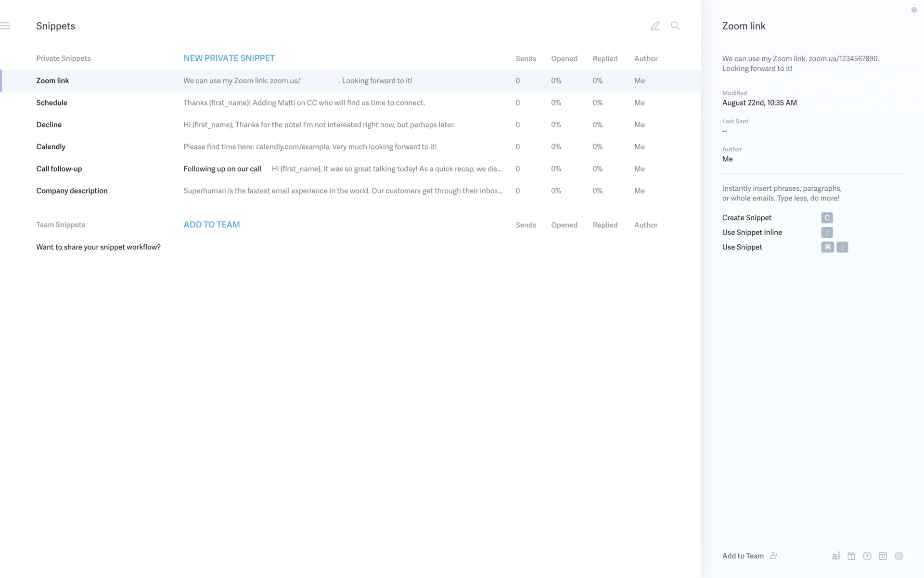Open the hamburger menu icon

point(5,26)
